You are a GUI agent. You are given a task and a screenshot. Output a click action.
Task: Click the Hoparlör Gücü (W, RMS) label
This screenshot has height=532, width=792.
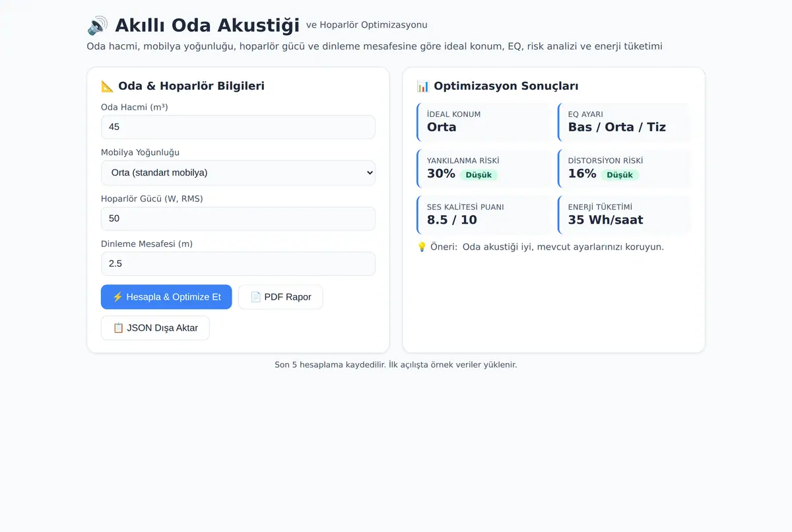(x=152, y=198)
